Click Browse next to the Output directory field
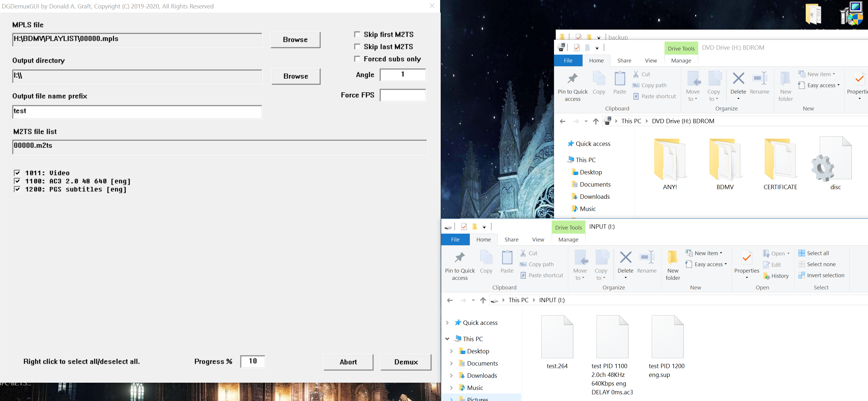 [x=296, y=76]
